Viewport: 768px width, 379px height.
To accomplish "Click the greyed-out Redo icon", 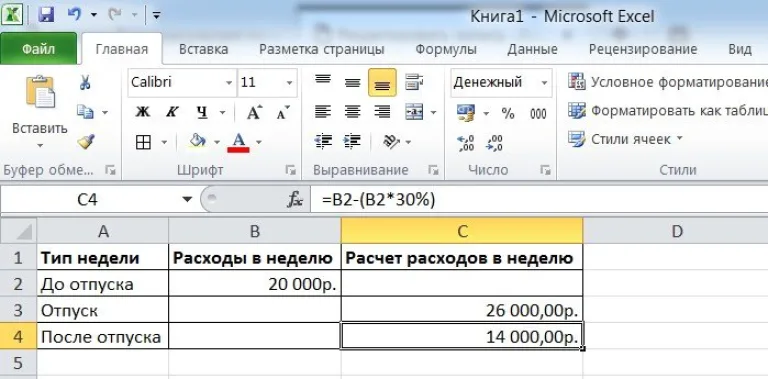I will pos(115,15).
